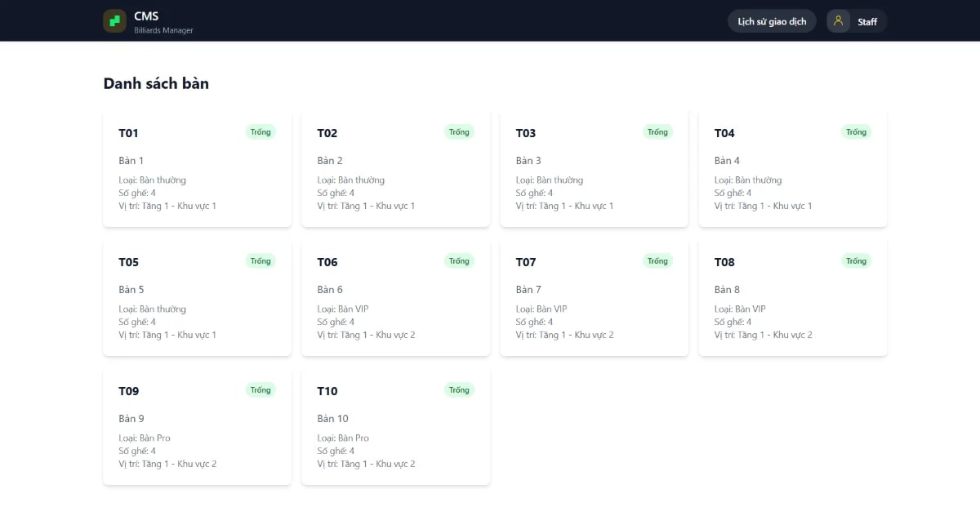Viewport: 980px width, 516px height.
Task: Click table T05 card
Action: 197,296
